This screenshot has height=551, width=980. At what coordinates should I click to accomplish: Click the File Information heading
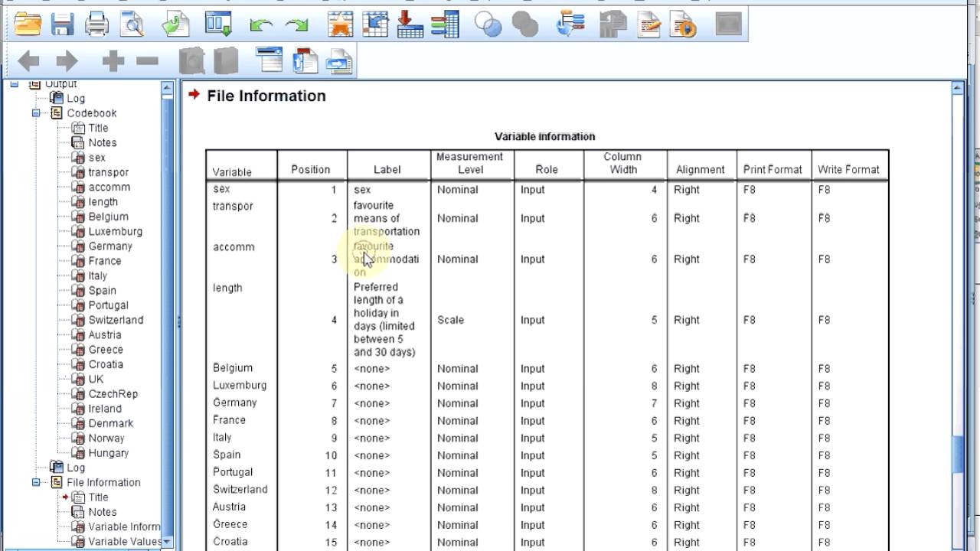pyautogui.click(x=266, y=96)
